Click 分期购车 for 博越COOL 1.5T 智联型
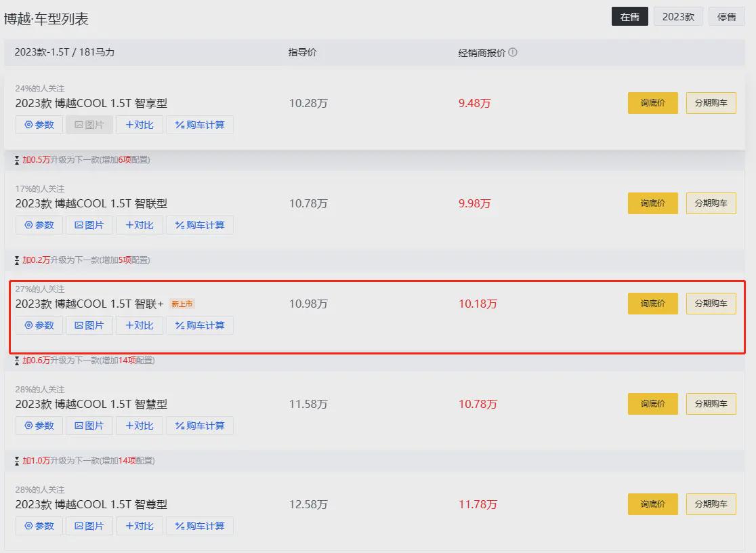Image resolution: width=756 pixels, height=553 pixels. click(711, 203)
